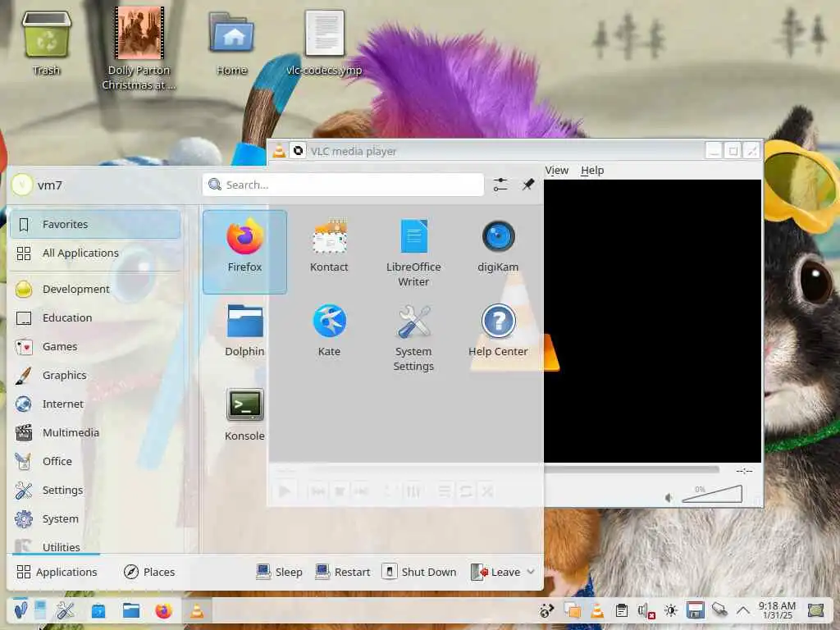Click the show desktop button
This screenshot has width=840, height=630.
[x=815, y=610]
